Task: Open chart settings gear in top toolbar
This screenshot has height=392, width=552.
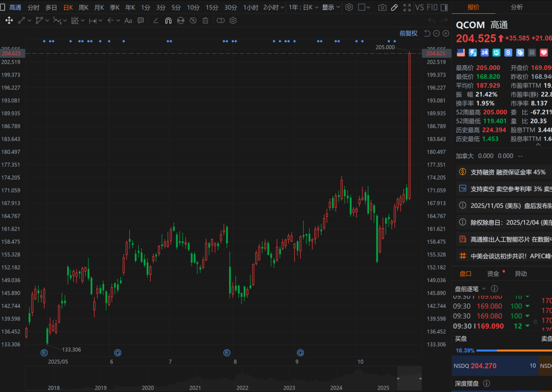Action: (x=349, y=7)
